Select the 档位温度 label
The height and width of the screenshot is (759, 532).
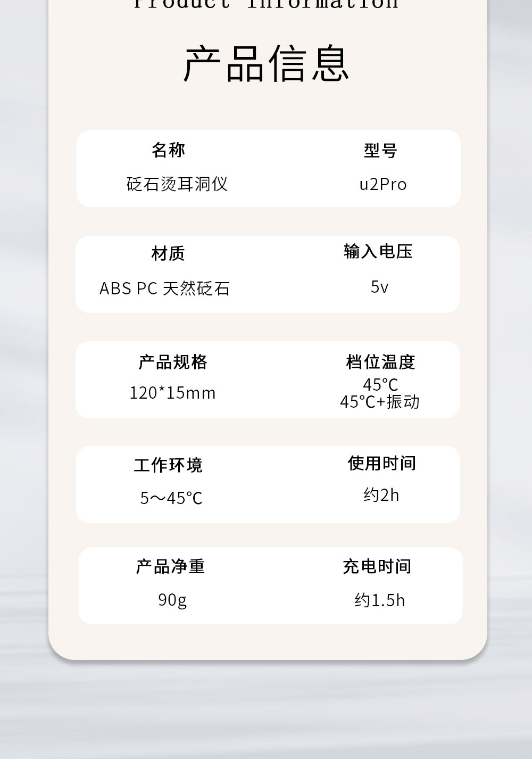click(380, 362)
